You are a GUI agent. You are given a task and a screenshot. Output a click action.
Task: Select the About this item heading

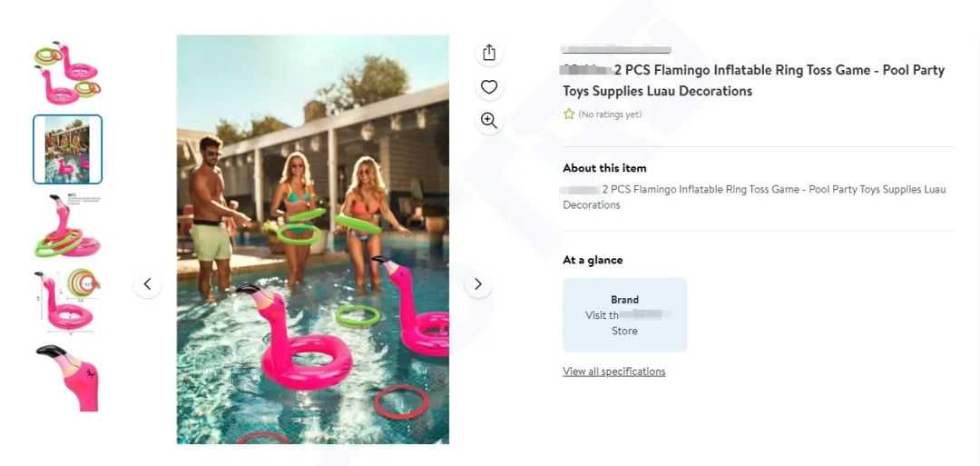[604, 168]
